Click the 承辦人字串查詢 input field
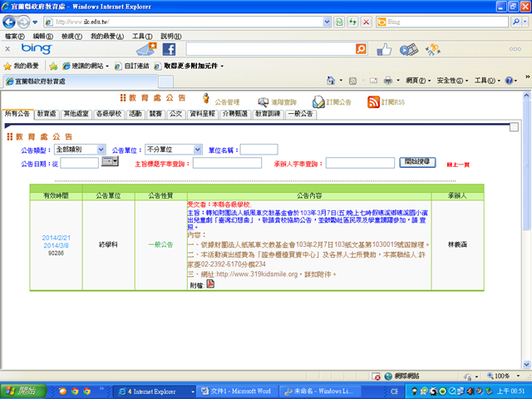The height and width of the screenshot is (399, 532). pos(360,163)
